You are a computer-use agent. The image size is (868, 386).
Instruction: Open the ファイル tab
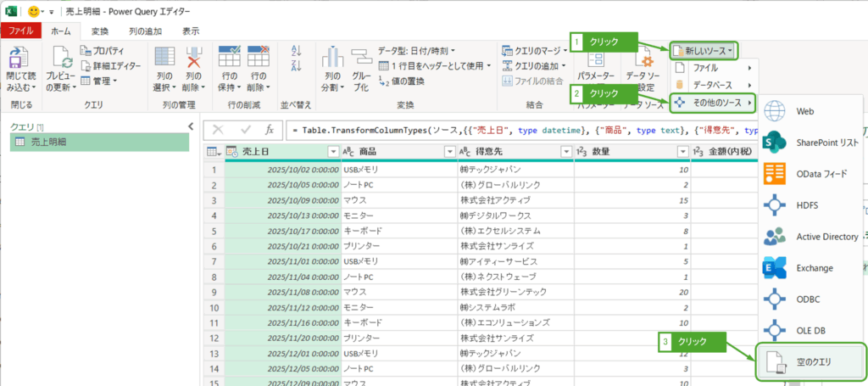[20, 31]
